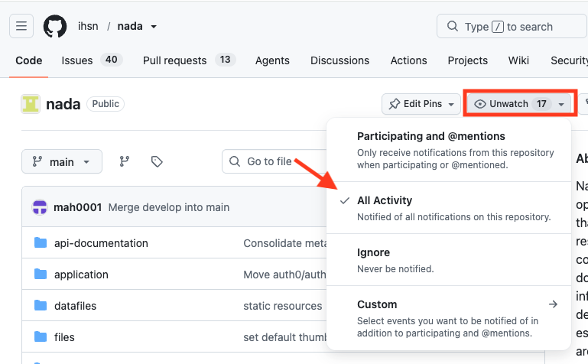Open the datafiles folder

tap(76, 306)
